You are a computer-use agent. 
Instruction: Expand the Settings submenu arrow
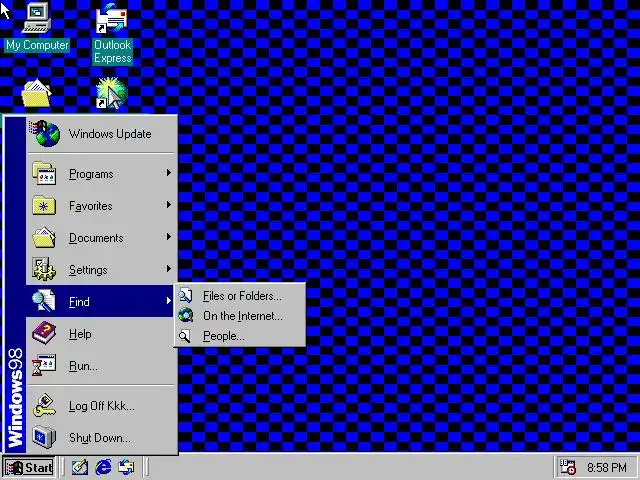pyautogui.click(x=169, y=269)
